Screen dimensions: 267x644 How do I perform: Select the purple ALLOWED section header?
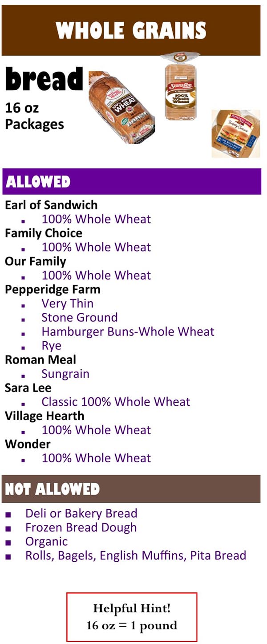(x=131, y=181)
